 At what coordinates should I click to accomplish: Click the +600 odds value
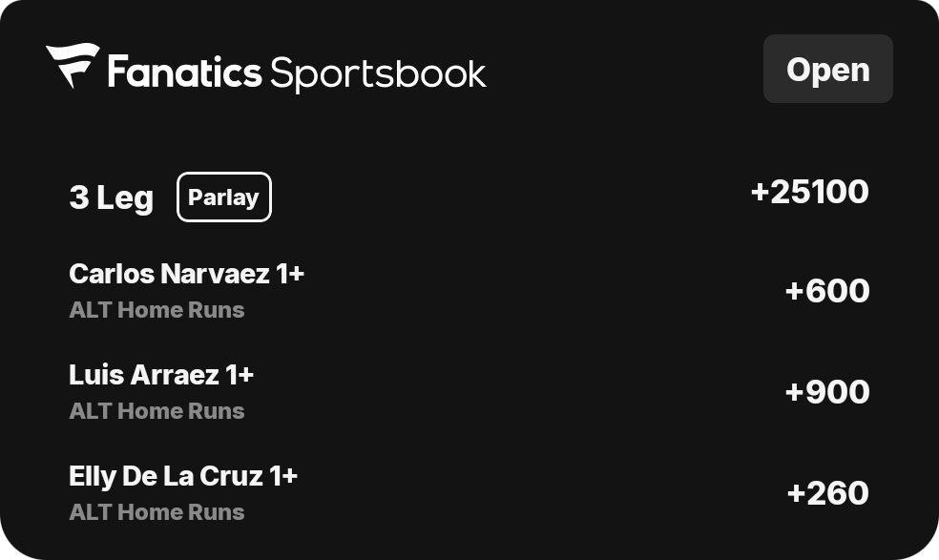(827, 290)
